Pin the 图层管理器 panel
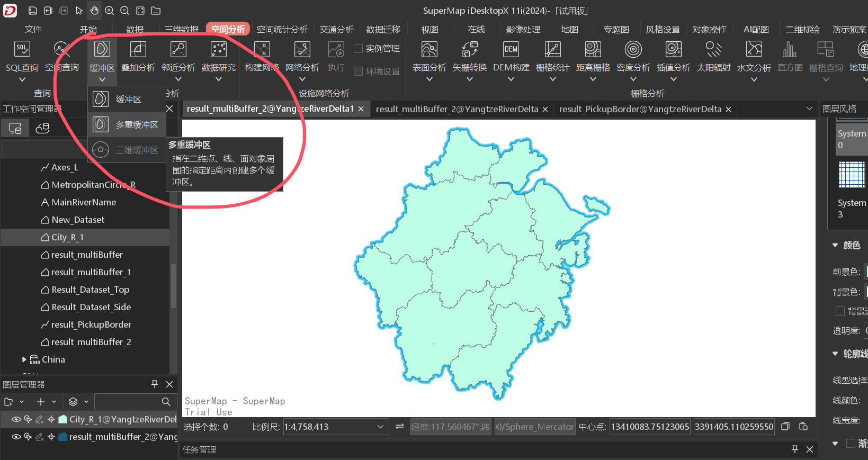This screenshot has height=460, width=868. tap(155, 384)
